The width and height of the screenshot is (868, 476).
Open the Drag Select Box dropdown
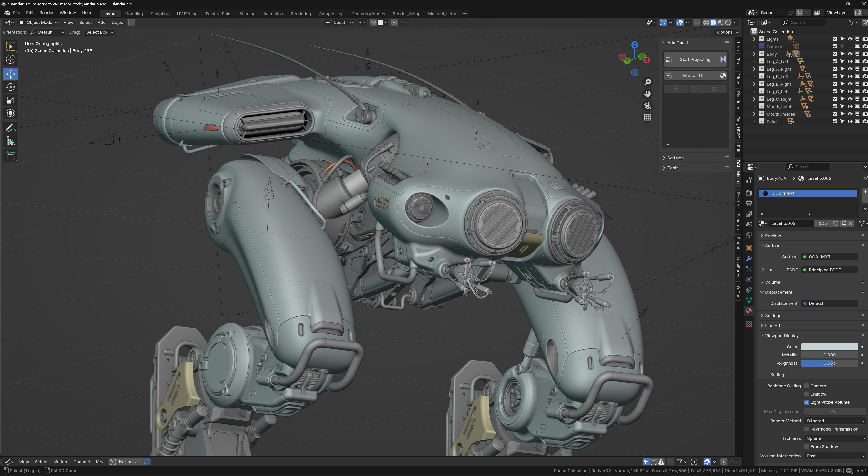(x=99, y=32)
